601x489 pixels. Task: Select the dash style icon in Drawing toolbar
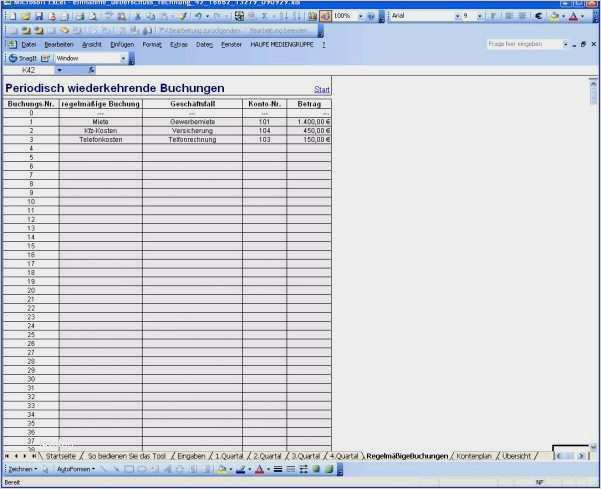point(291,469)
